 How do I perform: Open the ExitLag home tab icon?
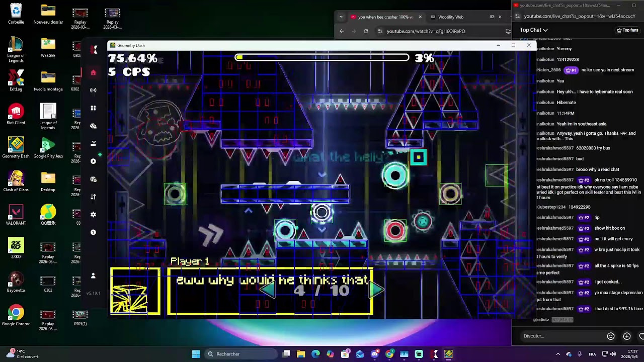93,72
